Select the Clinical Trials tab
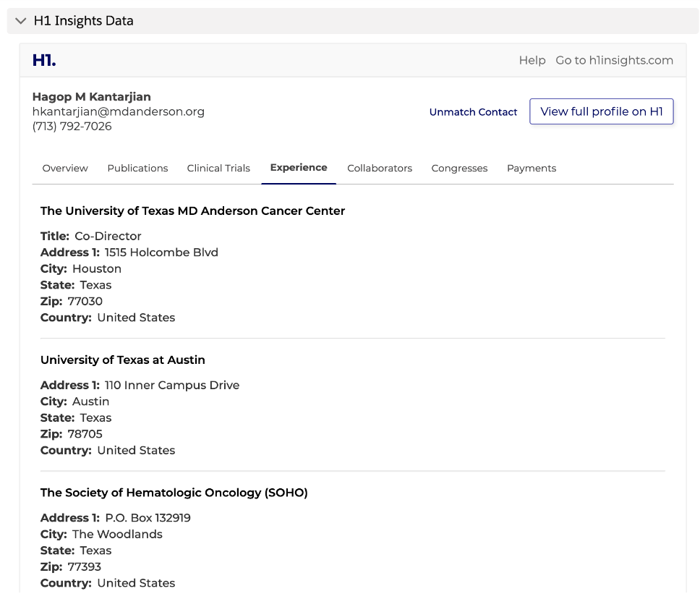This screenshot has height=599, width=700. pyautogui.click(x=218, y=169)
